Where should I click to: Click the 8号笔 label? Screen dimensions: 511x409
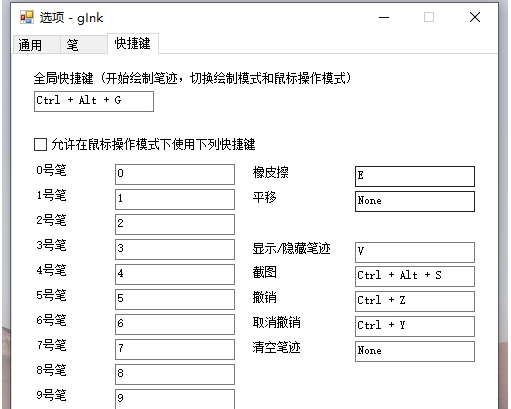51,370
